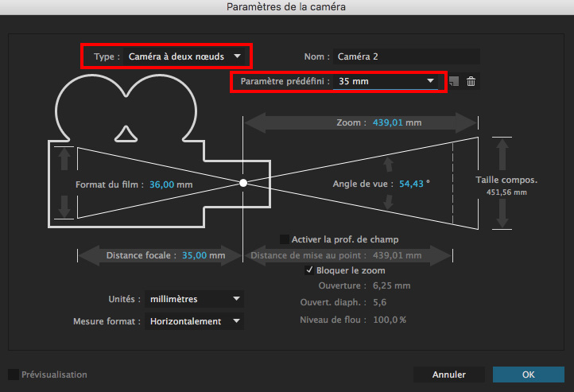
Task: Click the Angle de vue value 54,43
Action: coord(411,184)
